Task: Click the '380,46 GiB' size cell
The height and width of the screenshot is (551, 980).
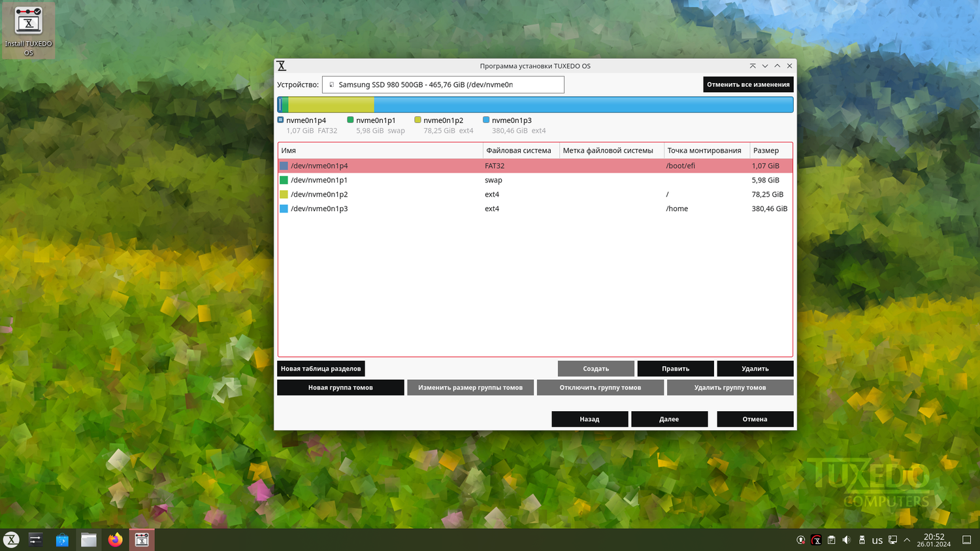Action: [x=770, y=209]
